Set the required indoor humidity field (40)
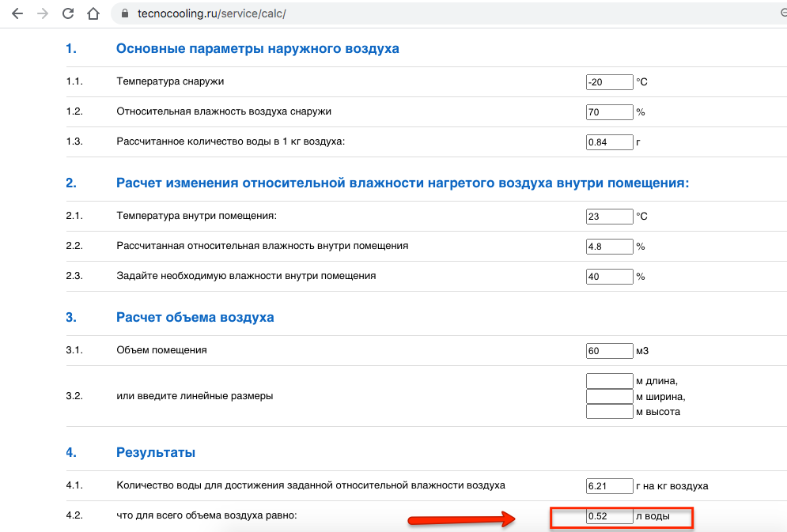The image size is (787, 532). [x=609, y=277]
